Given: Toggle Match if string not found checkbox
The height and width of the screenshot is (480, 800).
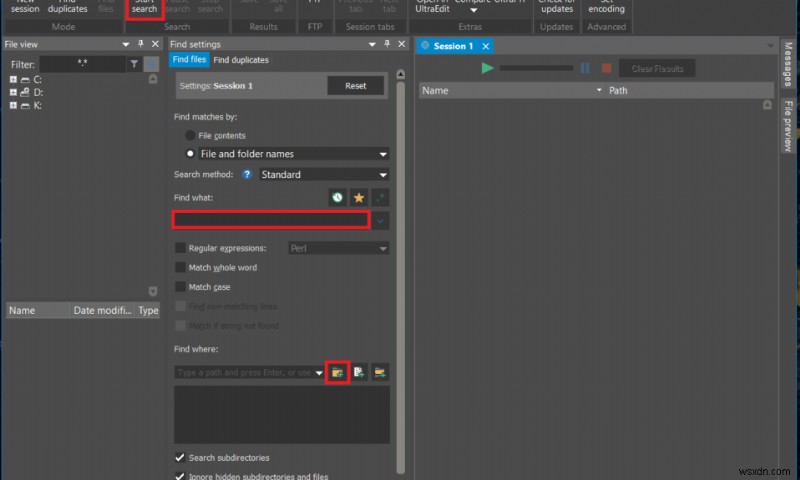Looking at the screenshot, I should pyautogui.click(x=180, y=325).
